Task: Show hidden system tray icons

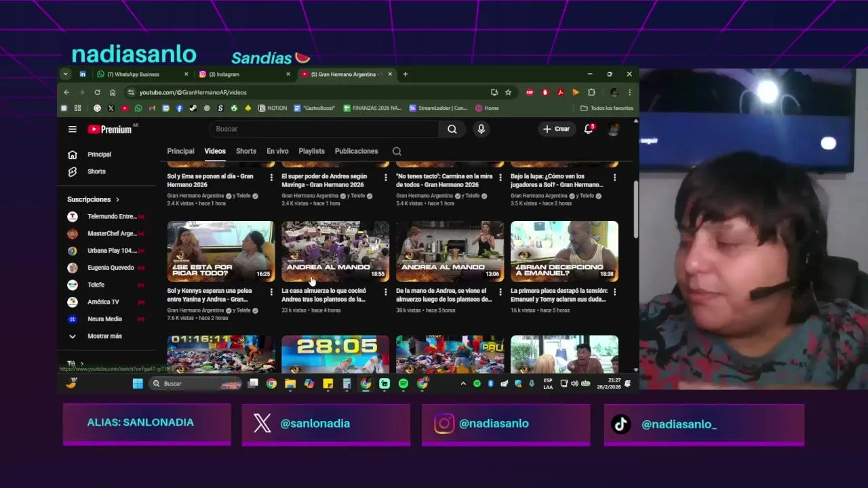Action: [463, 384]
